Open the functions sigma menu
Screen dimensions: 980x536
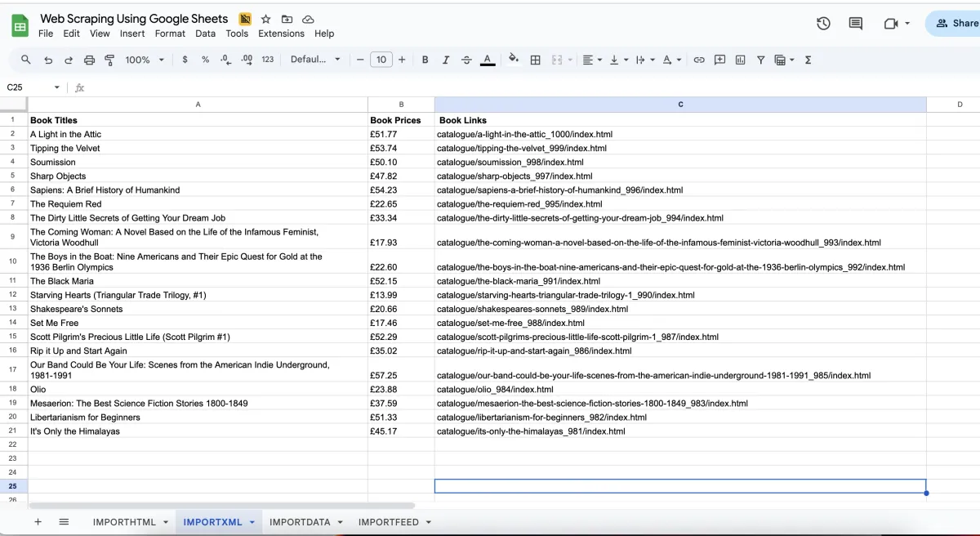[x=808, y=60]
